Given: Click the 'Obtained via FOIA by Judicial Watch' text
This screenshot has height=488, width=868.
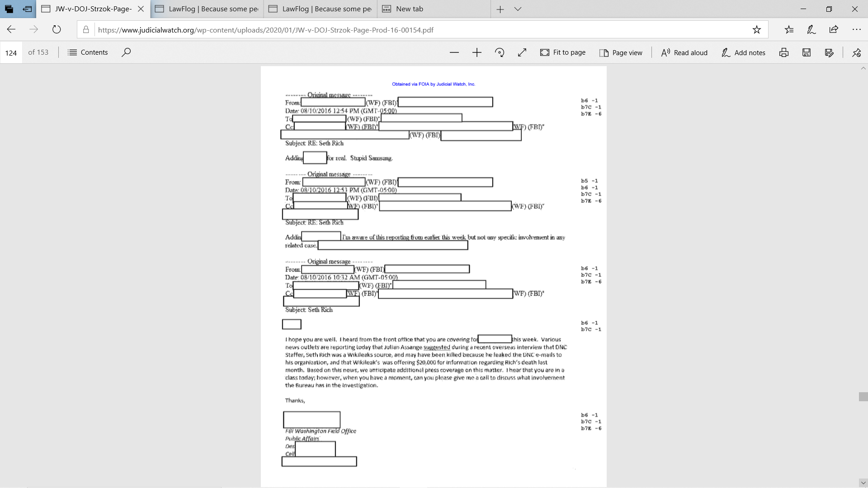Looking at the screenshot, I should point(433,84).
